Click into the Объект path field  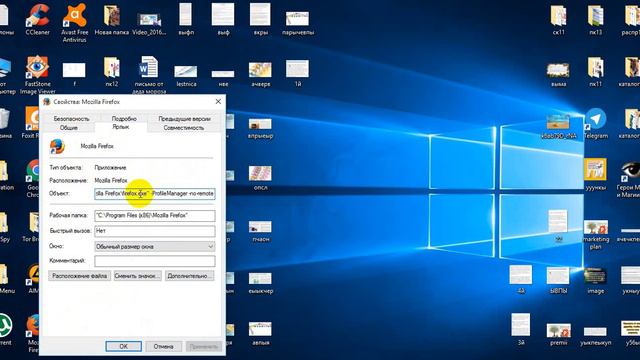155,193
